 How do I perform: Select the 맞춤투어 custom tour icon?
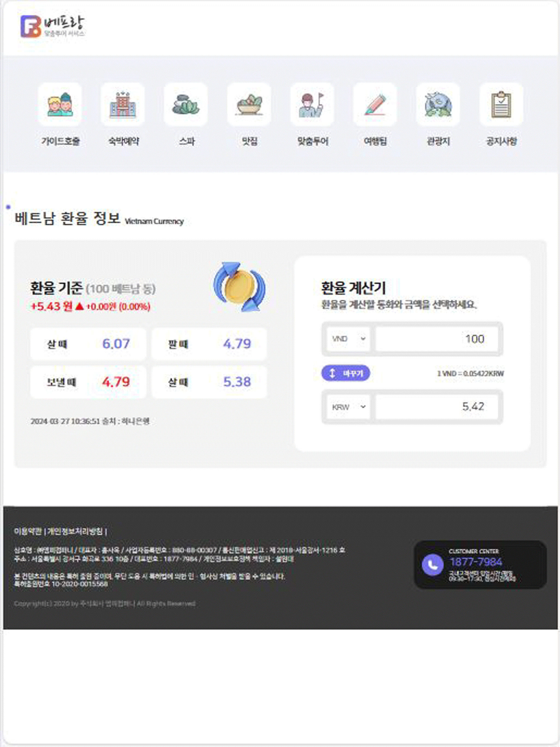tap(312, 104)
